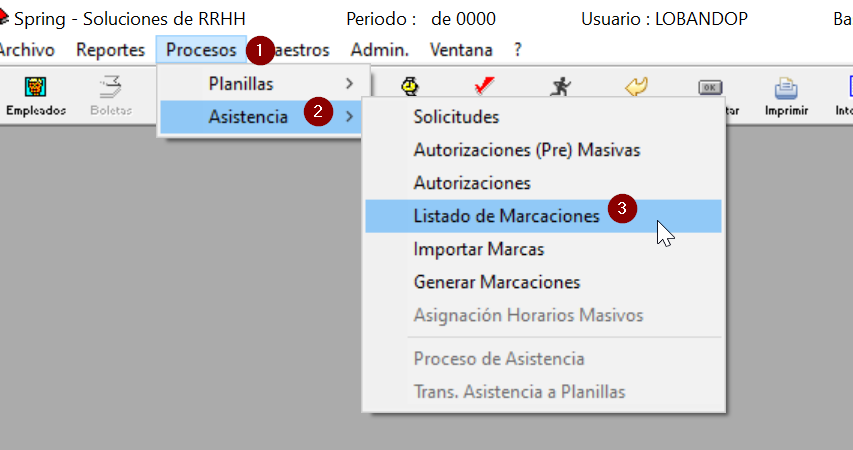Click the Imprimir printer icon
This screenshot has width=853, height=450.
point(786,88)
